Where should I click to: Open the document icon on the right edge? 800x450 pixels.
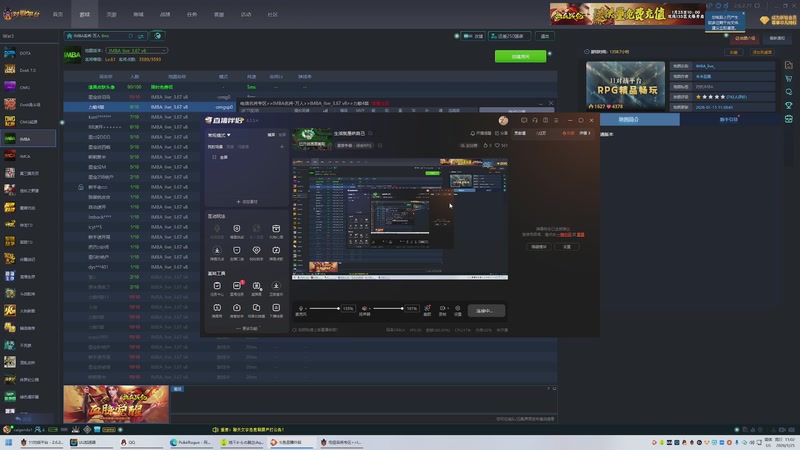pos(789,65)
